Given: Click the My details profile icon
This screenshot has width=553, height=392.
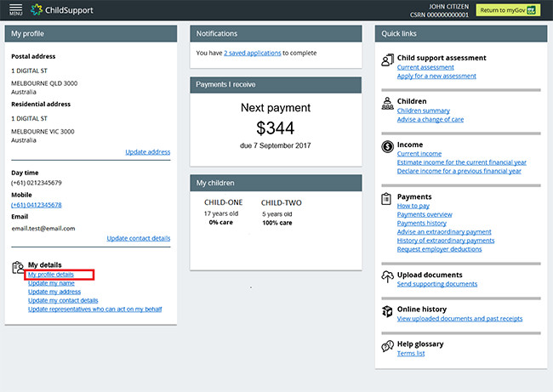Looking at the screenshot, I should (18, 268).
